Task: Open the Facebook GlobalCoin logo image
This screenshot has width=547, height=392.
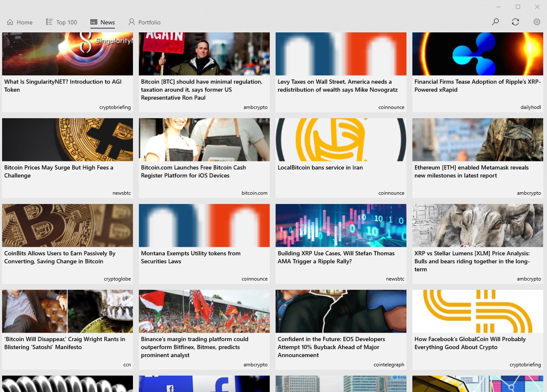Action: coord(478,311)
